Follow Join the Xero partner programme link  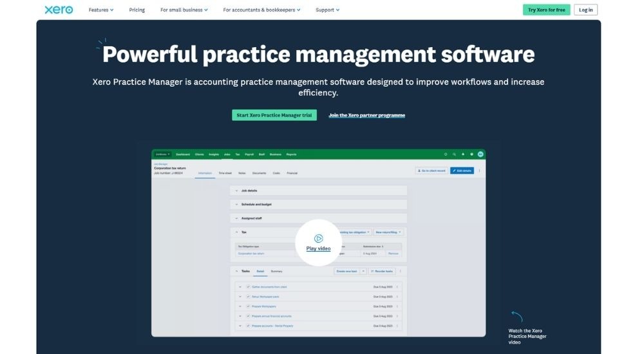(x=367, y=115)
